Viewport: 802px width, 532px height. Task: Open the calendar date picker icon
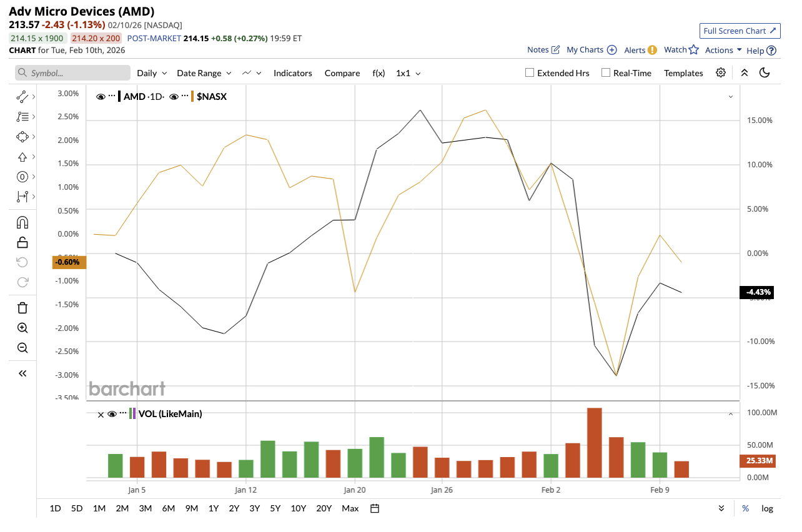375,508
